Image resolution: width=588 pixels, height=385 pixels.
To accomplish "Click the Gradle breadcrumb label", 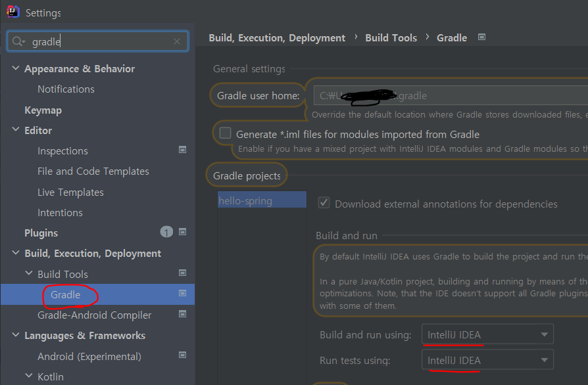I will [452, 38].
